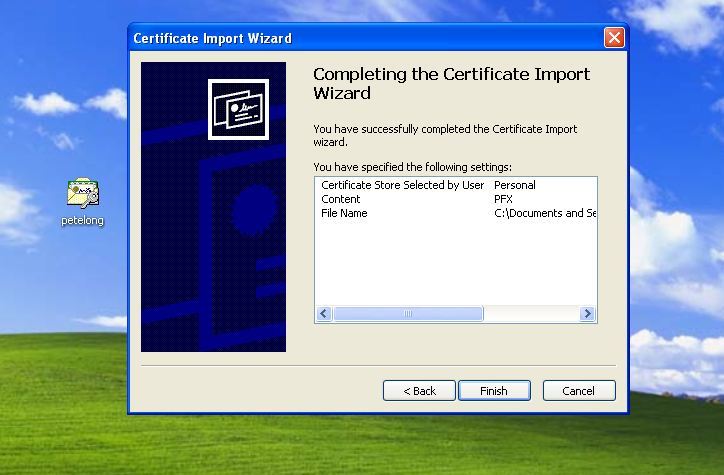The width and height of the screenshot is (724, 475).
Task: Click the Completing the Certificate Import Wizard heading
Action: [x=452, y=84]
